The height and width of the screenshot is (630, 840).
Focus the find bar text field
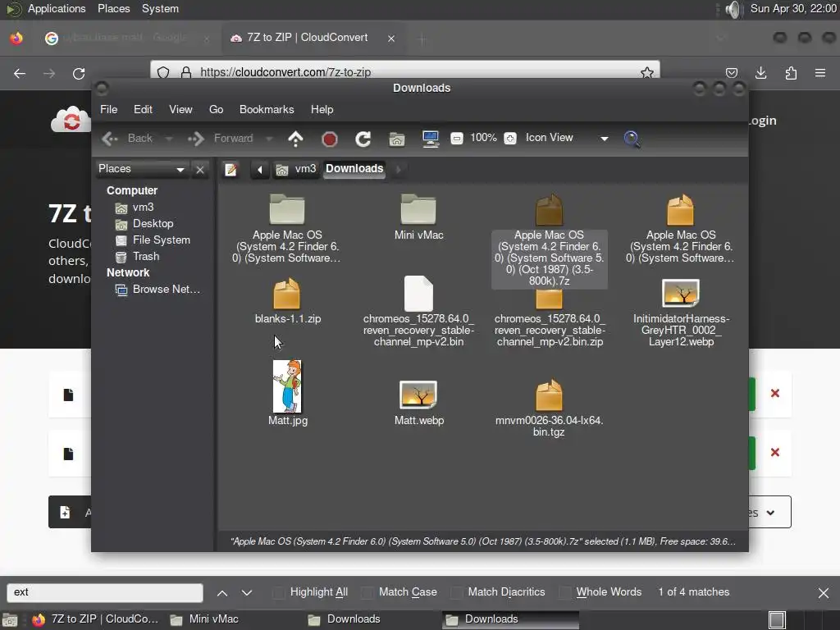(x=105, y=592)
